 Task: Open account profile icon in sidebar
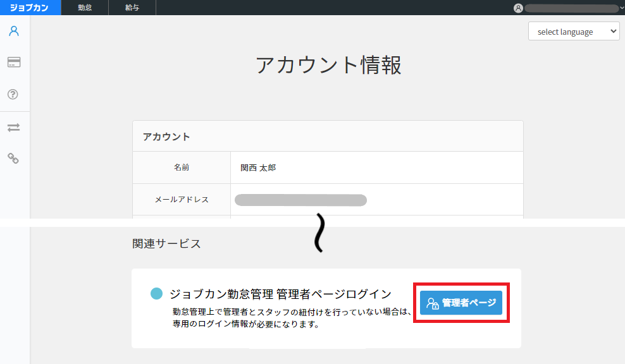[x=14, y=31]
